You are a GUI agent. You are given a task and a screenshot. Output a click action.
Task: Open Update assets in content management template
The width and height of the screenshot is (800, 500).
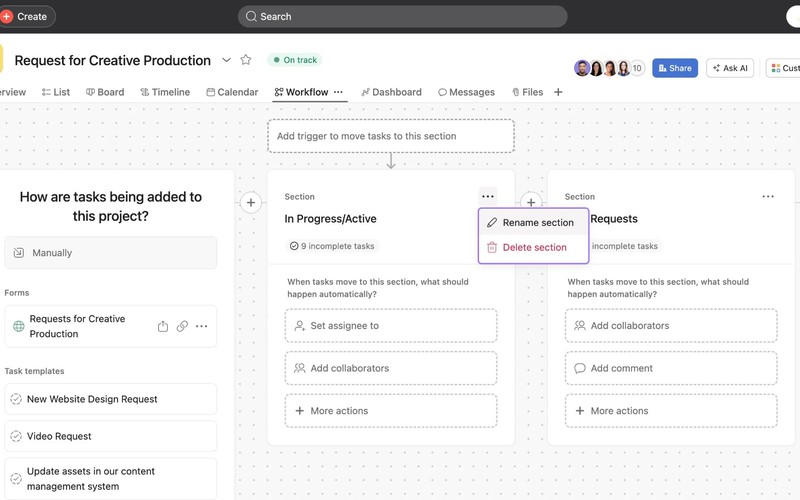click(111, 479)
